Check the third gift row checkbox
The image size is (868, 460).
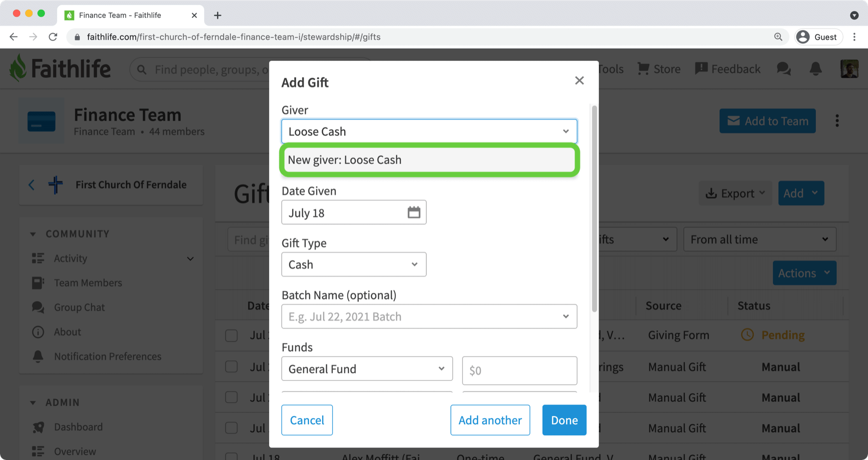click(x=232, y=398)
